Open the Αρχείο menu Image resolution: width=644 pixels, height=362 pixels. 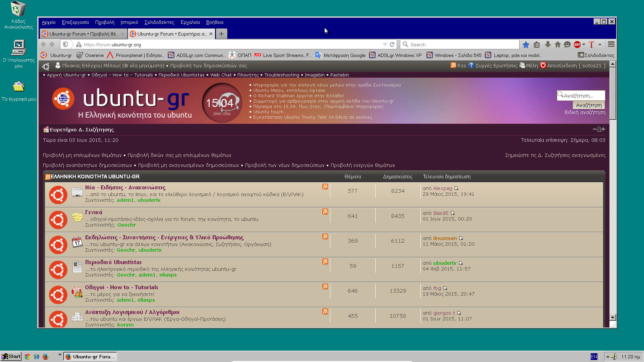pos(49,22)
